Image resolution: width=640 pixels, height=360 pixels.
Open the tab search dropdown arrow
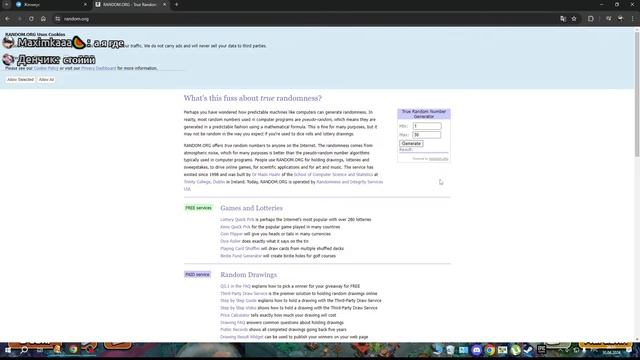point(7,4)
